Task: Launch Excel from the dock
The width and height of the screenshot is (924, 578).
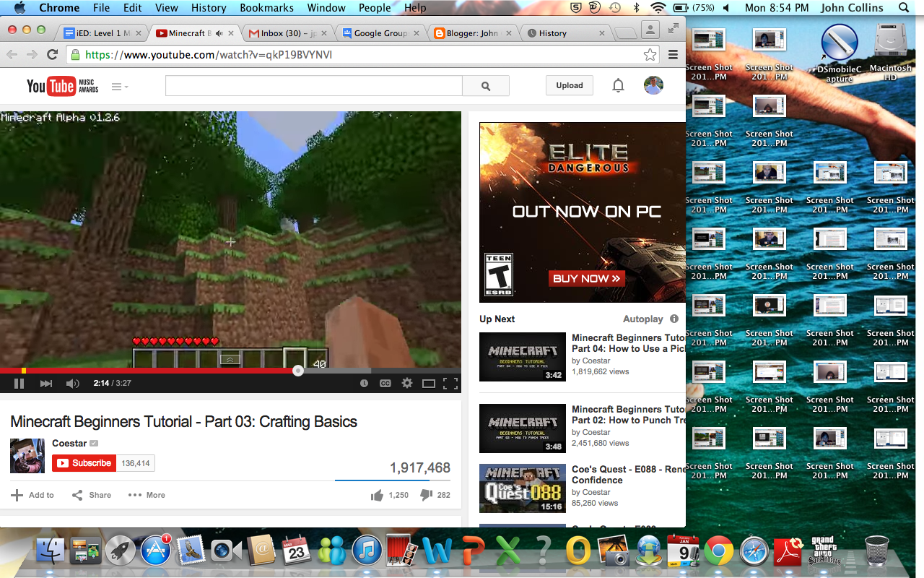Action: (x=508, y=552)
